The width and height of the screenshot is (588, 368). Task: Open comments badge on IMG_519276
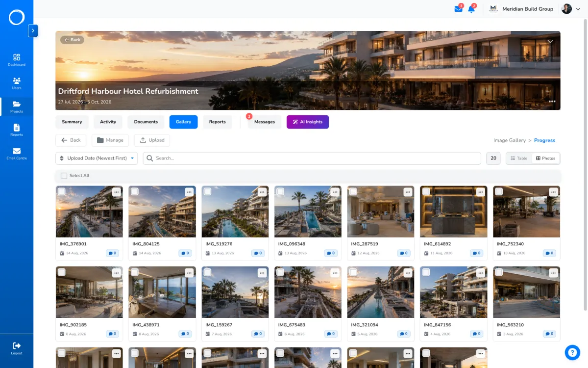pos(258,253)
